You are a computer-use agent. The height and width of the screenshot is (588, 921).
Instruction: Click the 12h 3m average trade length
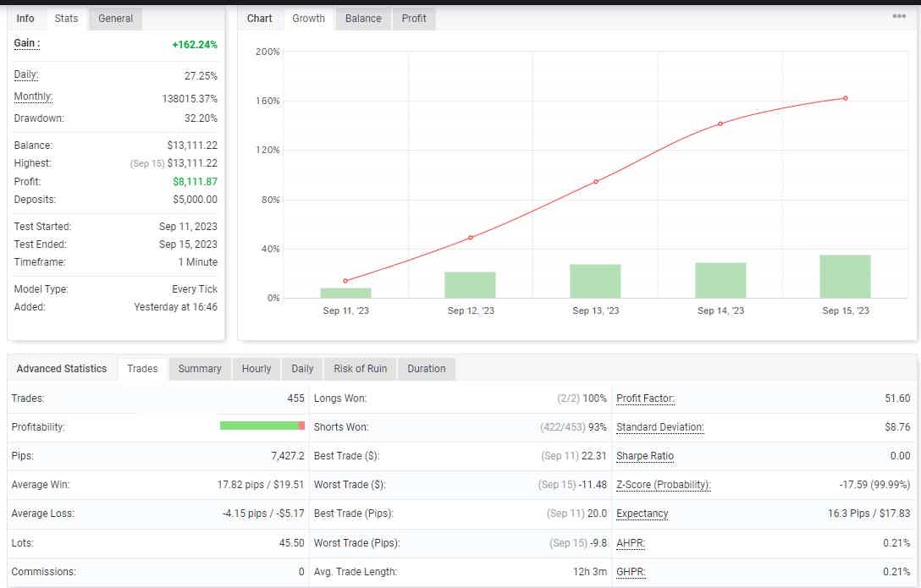tap(590, 572)
